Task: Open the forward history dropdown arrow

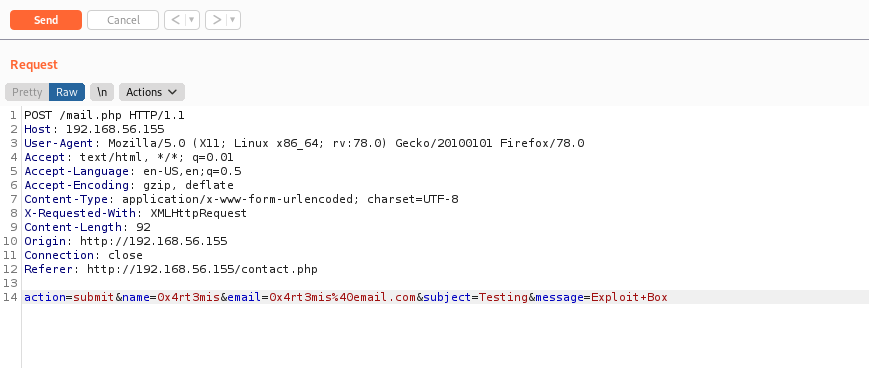Action: [233, 20]
